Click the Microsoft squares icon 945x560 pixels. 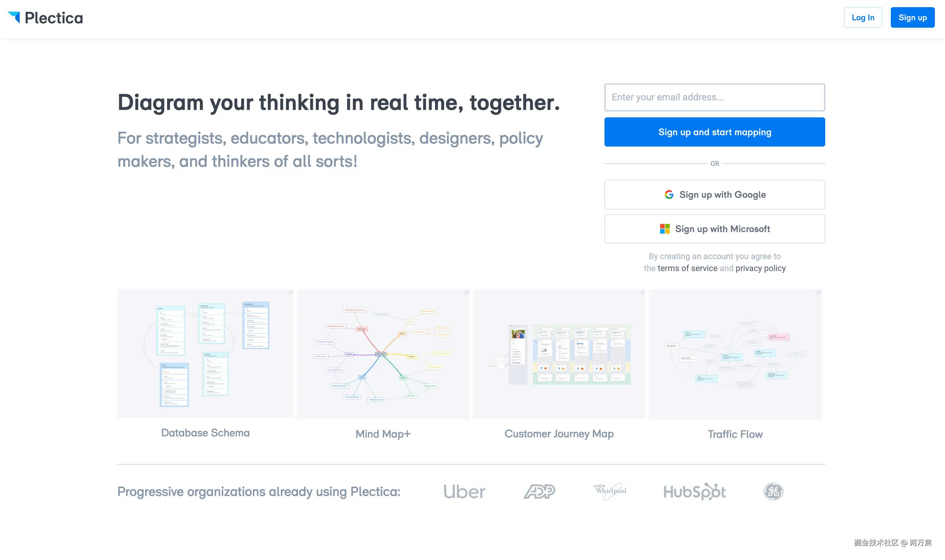coord(665,229)
